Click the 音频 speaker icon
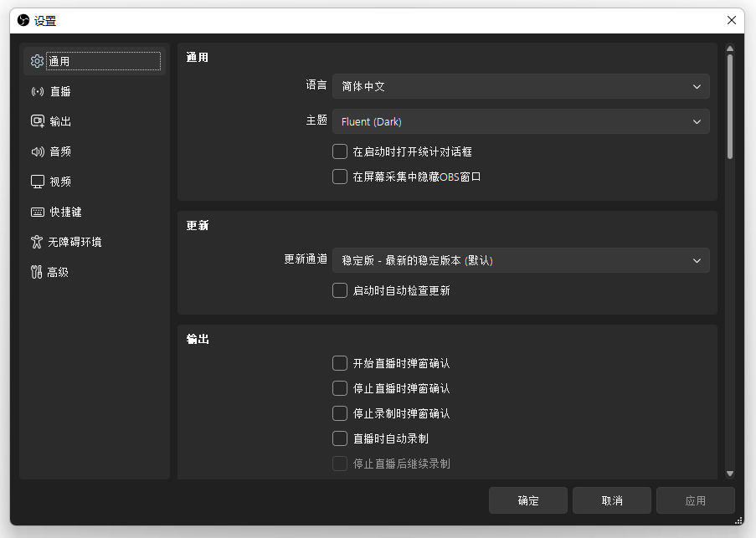 [37, 151]
